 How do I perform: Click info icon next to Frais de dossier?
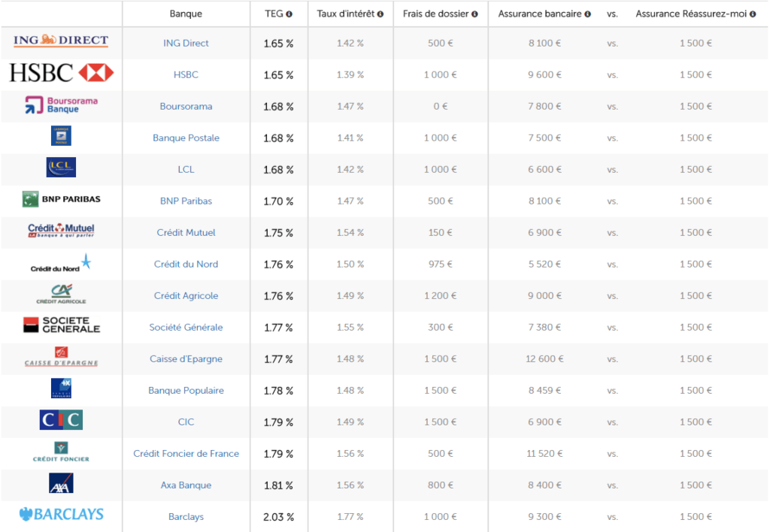[x=475, y=14]
